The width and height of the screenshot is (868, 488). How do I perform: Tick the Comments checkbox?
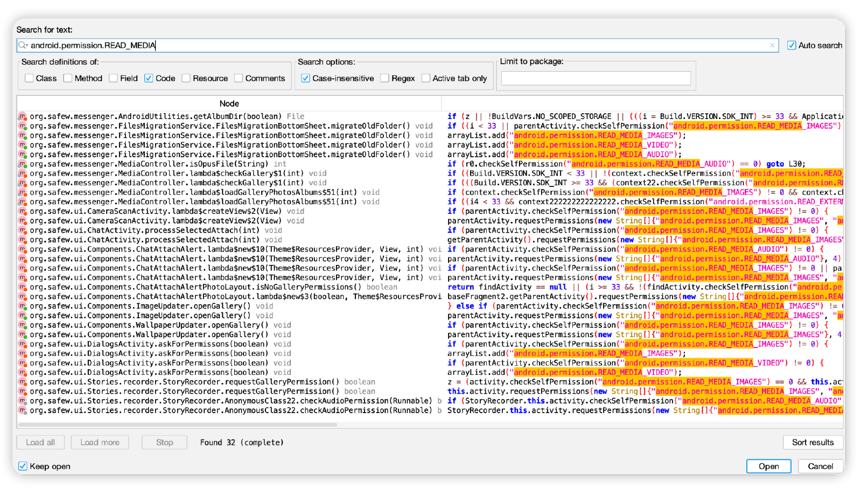tap(239, 78)
